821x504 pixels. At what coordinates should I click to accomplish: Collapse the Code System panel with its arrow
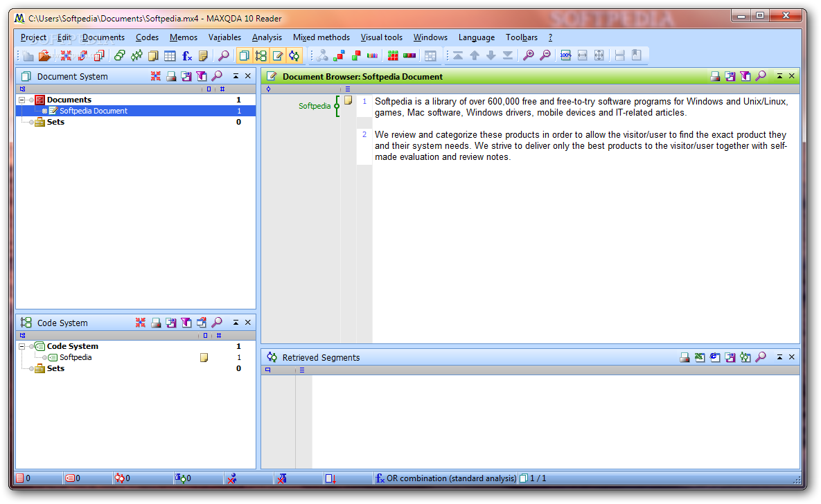(236, 323)
